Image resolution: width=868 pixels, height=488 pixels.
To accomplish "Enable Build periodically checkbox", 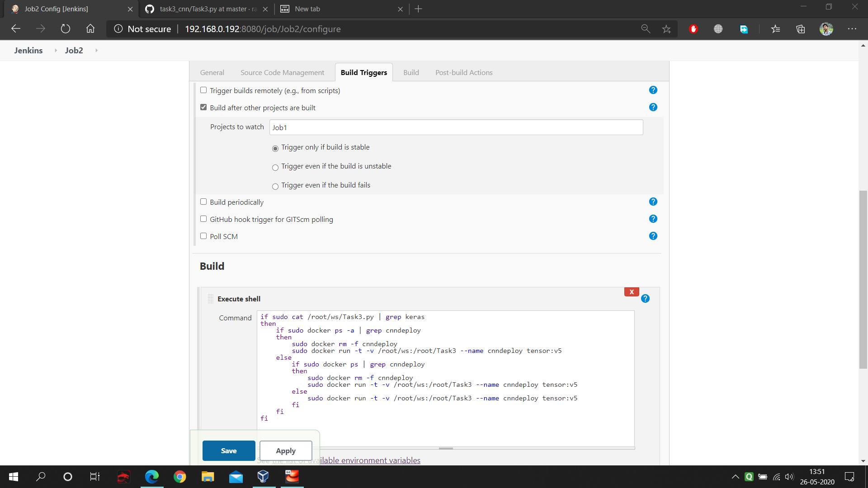I will [203, 202].
